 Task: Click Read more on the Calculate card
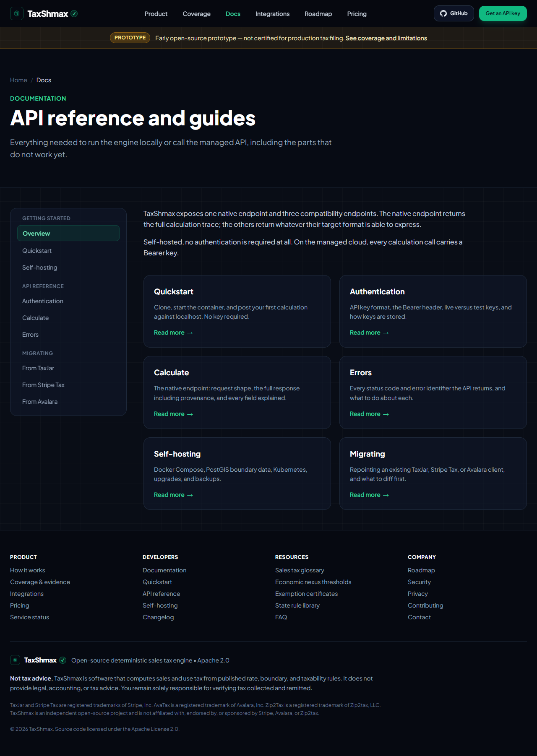pos(173,414)
